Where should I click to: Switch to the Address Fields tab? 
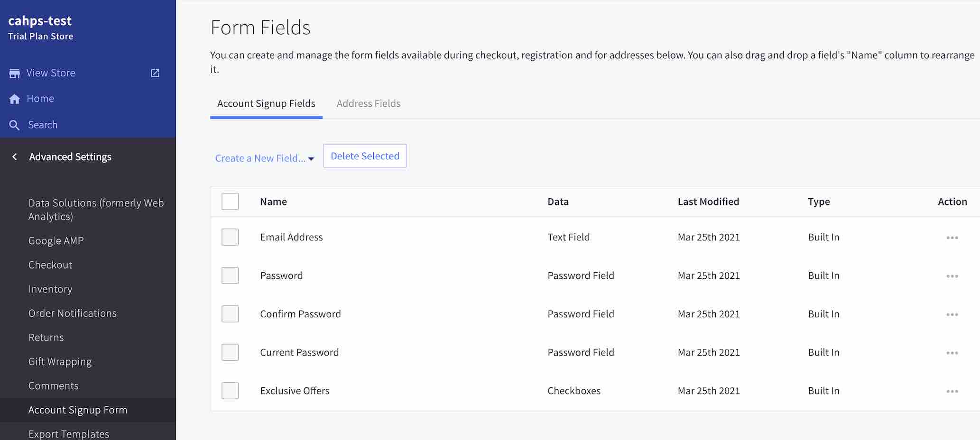click(368, 103)
